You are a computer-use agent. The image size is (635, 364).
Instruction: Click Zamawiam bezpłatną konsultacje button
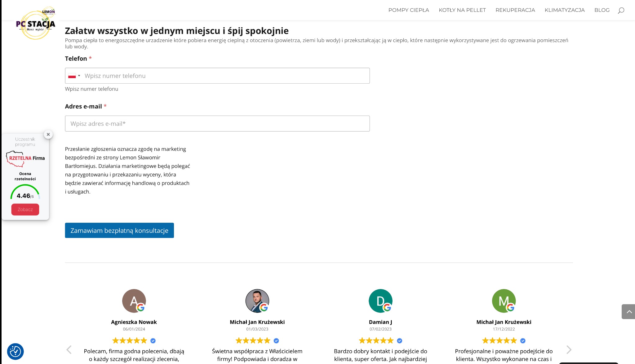119,230
